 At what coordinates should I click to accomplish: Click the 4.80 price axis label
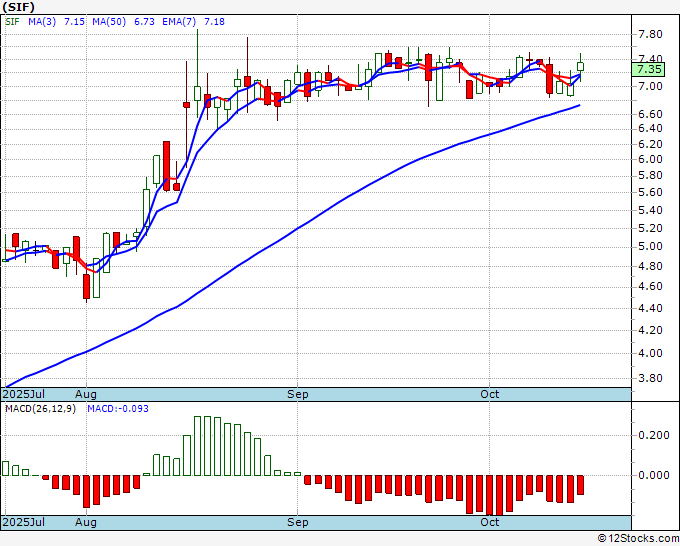click(650, 266)
